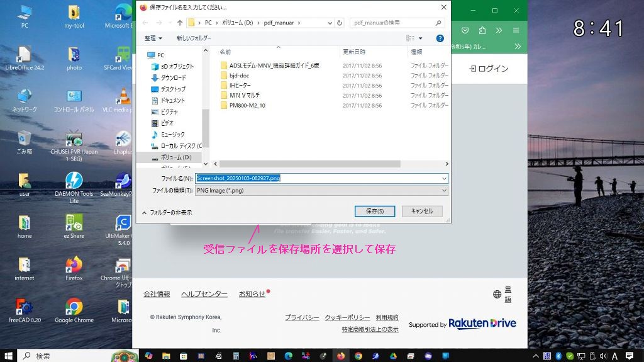The image size is (644, 362).
Task: Open the my-tool folder on desktop
Action: (74, 16)
